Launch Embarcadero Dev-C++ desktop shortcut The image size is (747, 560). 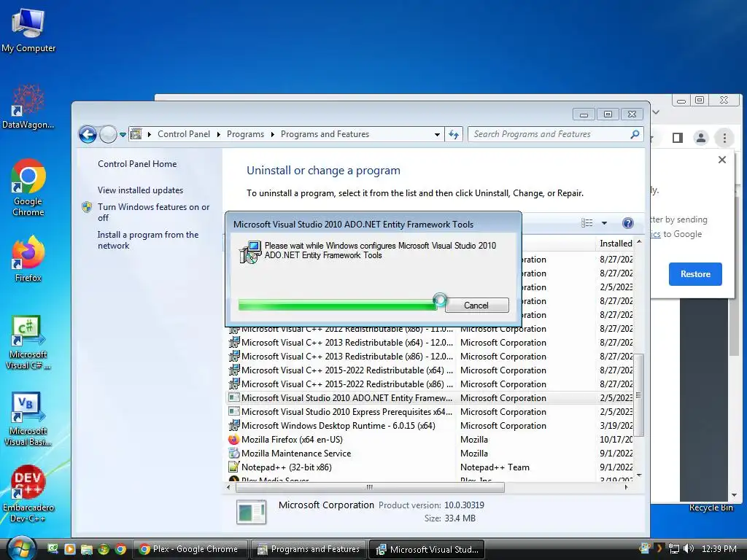point(28,494)
